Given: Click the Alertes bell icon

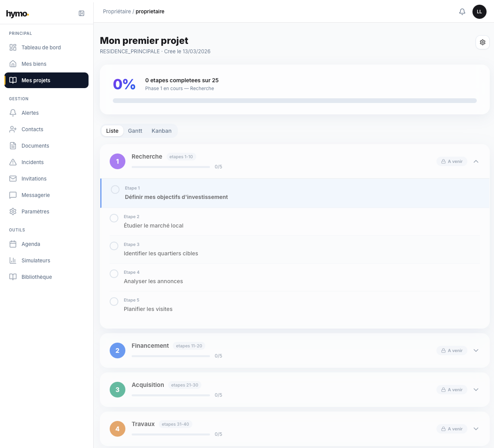Looking at the screenshot, I should (12, 113).
